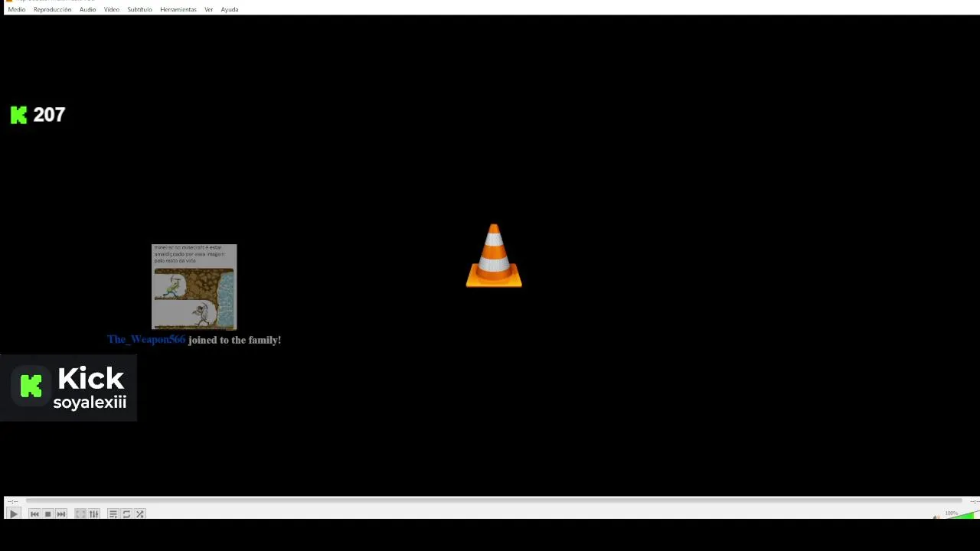980x551 pixels.
Task: Open the Medio menu
Action: tap(16, 9)
